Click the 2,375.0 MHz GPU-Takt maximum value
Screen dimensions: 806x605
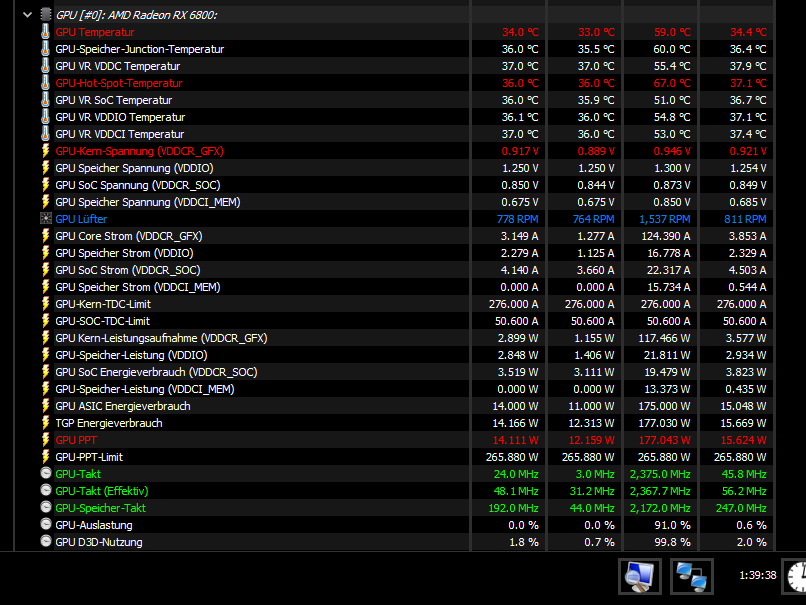[x=660, y=474]
